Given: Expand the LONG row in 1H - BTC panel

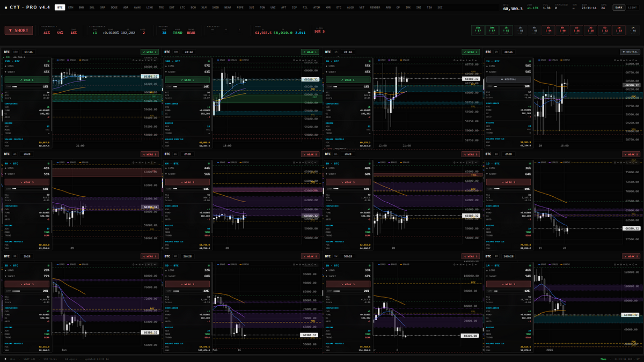Looking at the screenshot, I should point(347,65).
